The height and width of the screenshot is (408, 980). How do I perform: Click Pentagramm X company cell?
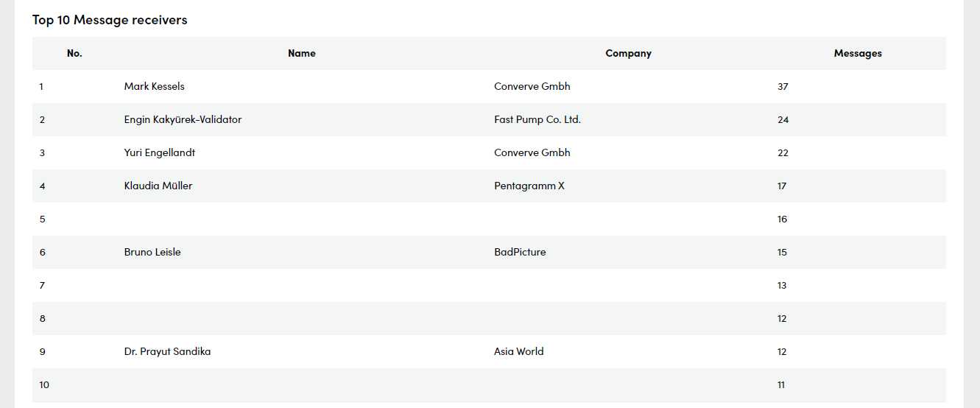[x=529, y=186]
